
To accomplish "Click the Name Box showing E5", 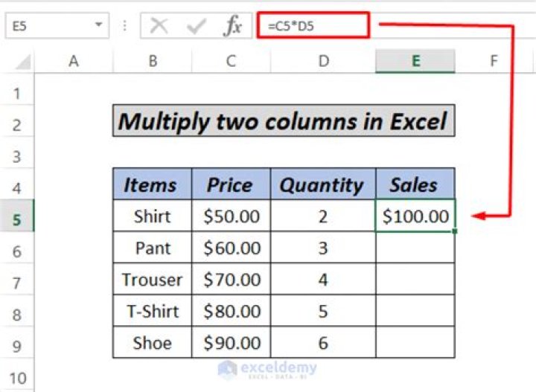I will (x=57, y=25).
